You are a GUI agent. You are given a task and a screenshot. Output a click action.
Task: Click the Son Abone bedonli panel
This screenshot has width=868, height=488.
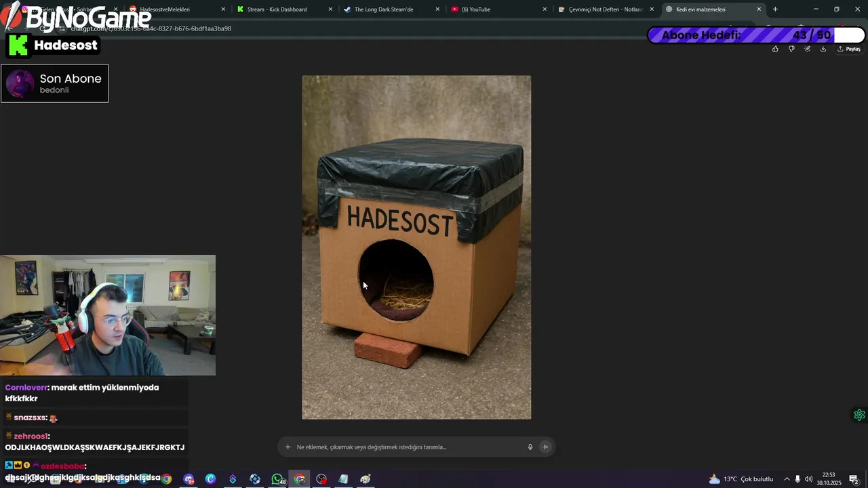(54, 83)
